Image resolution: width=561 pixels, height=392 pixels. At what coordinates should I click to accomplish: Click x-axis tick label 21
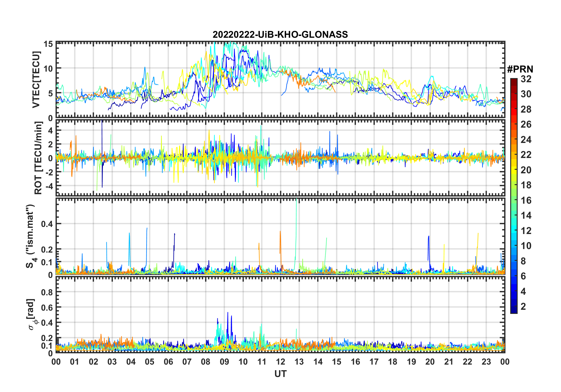(449, 362)
